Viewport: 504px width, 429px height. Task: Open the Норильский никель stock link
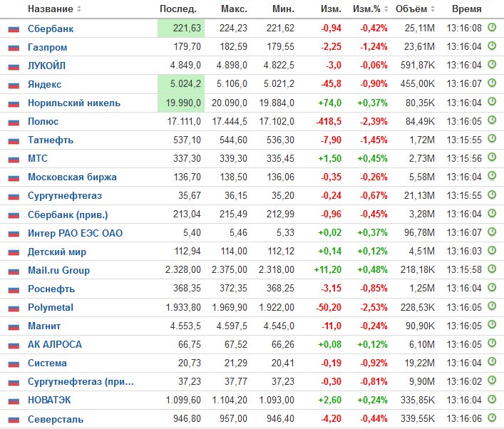(x=74, y=103)
